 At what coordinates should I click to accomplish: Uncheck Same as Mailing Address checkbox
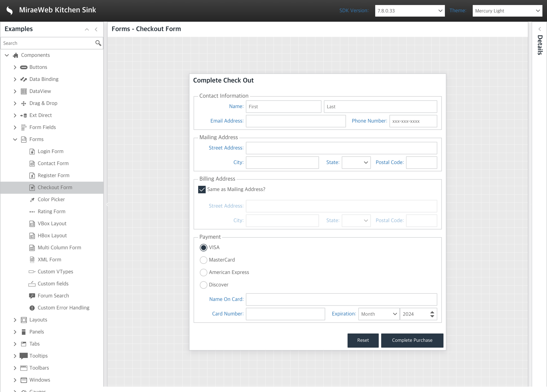pos(202,189)
